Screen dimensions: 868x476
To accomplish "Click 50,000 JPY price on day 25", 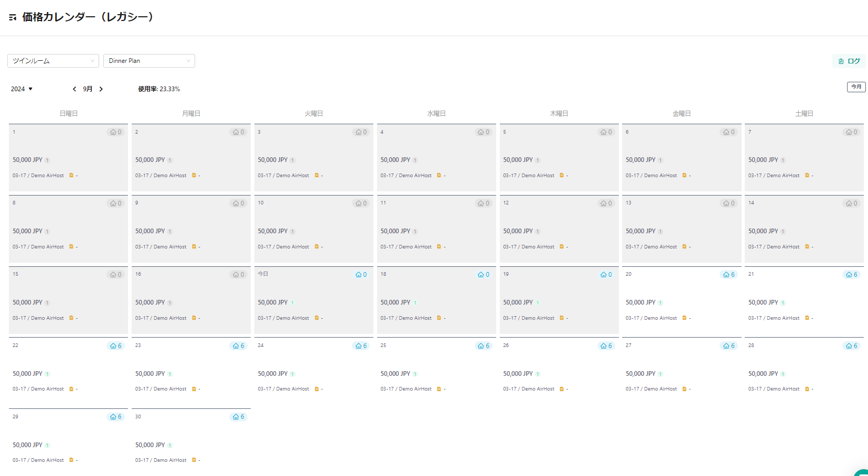I will pos(395,374).
